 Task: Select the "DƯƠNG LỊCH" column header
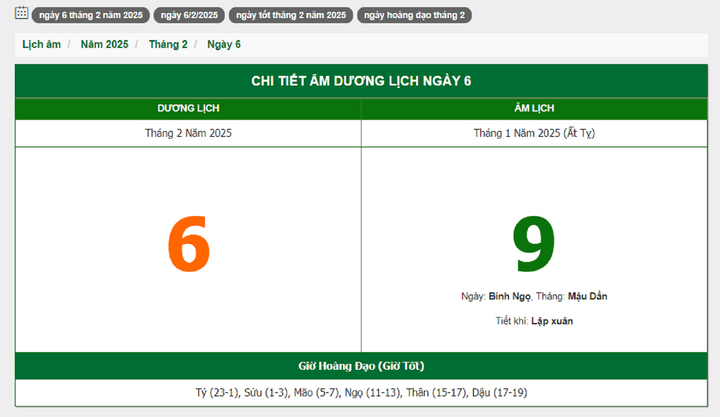pos(188,108)
